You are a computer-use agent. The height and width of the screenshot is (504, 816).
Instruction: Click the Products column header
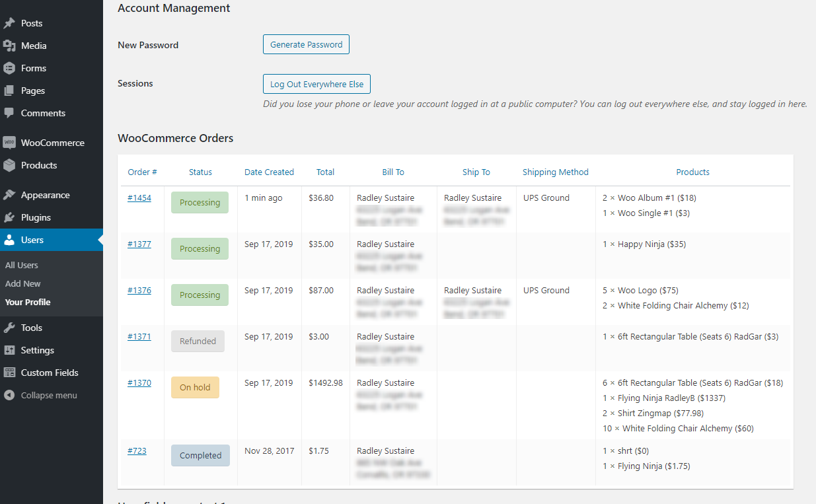[x=692, y=172]
